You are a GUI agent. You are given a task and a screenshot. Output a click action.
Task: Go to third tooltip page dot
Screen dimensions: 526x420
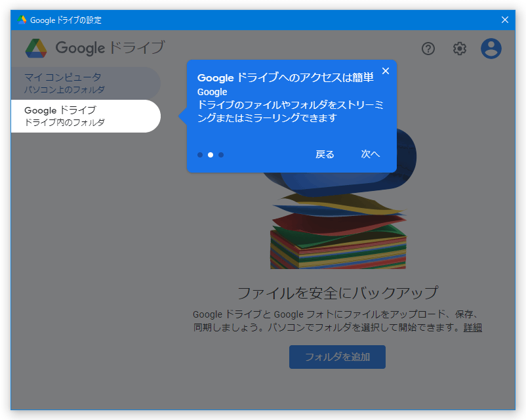pyautogui.click(x=221, y=155)
